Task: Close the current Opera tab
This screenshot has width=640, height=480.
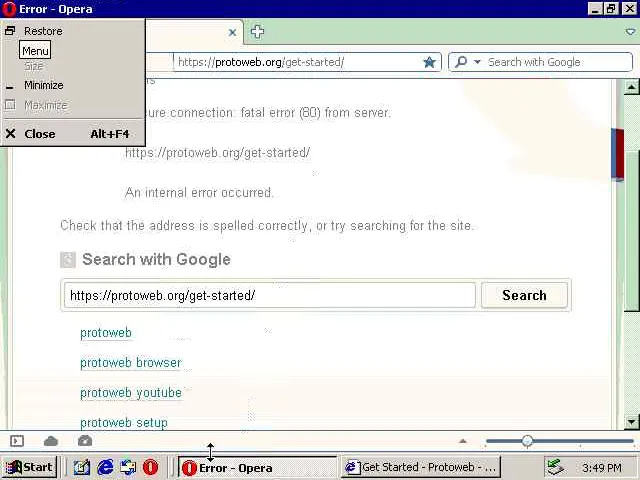Action: (232, 32)
